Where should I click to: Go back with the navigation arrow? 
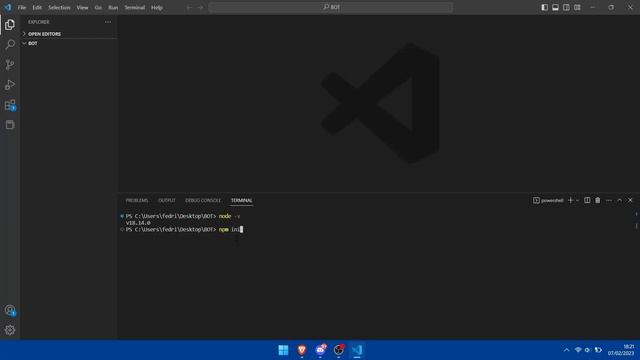click(189, 7)
